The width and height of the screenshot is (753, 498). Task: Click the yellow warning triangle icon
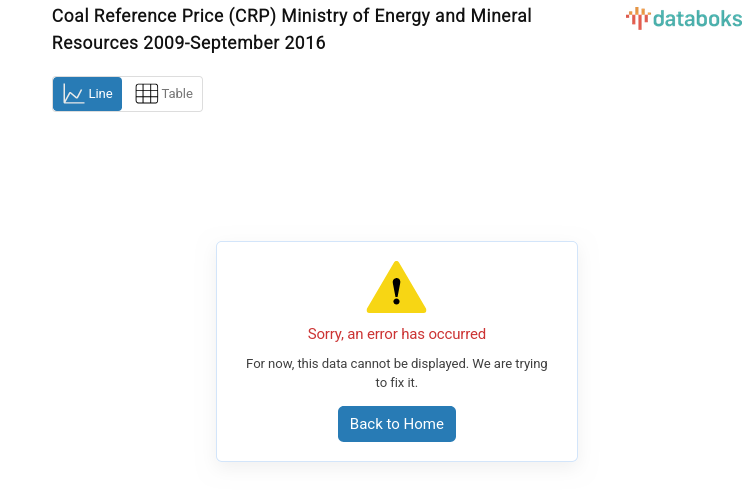coord(397,288)
